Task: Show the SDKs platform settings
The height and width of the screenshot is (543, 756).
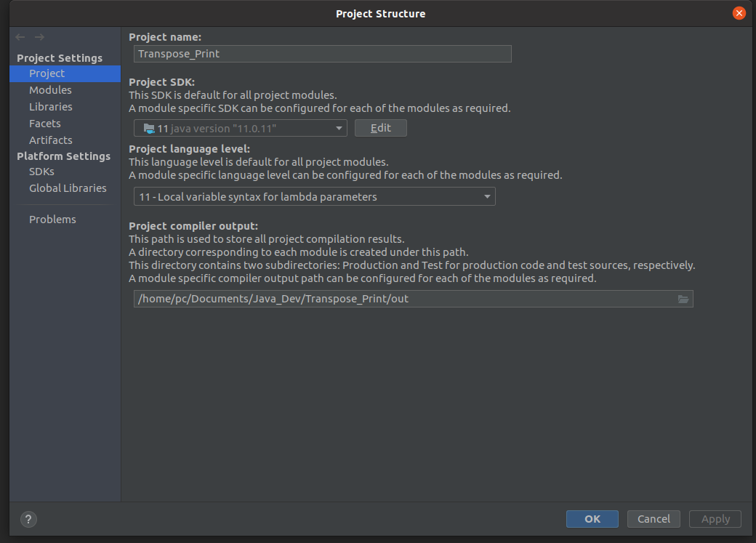Action: click(x=41, y=172)
